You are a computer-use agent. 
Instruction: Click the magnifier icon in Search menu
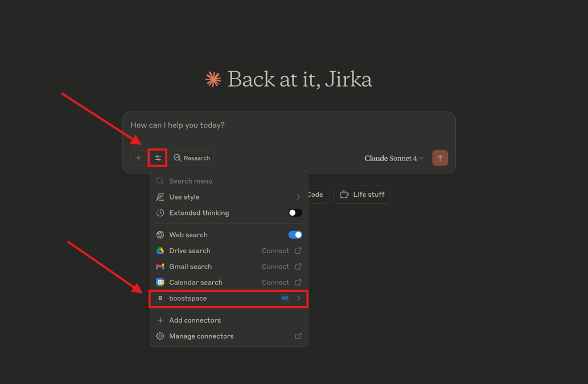(x=160, y=181)
